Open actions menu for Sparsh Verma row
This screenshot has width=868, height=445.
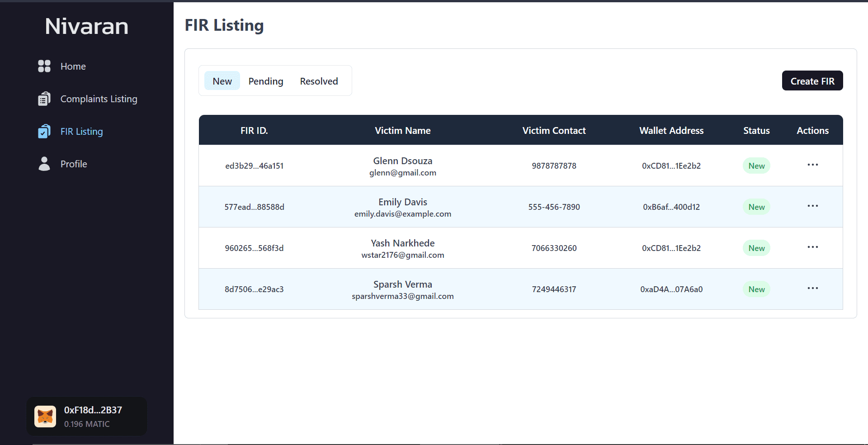pyautogui.click(x=813, y=289)
